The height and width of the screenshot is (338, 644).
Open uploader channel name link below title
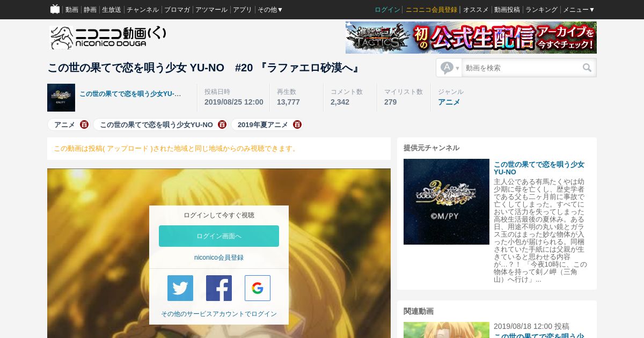click(130, 94)
